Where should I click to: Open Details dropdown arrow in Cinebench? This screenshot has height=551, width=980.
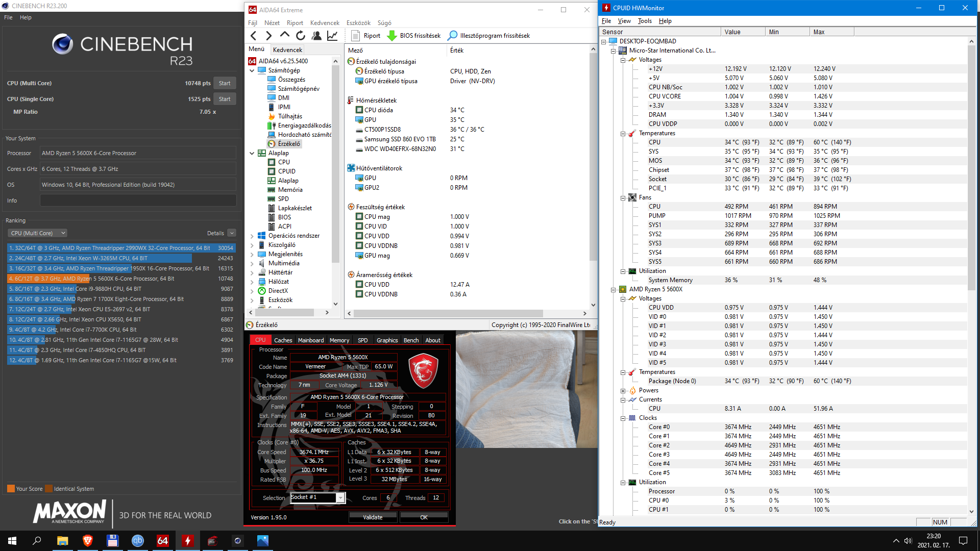tap(232, 233)
